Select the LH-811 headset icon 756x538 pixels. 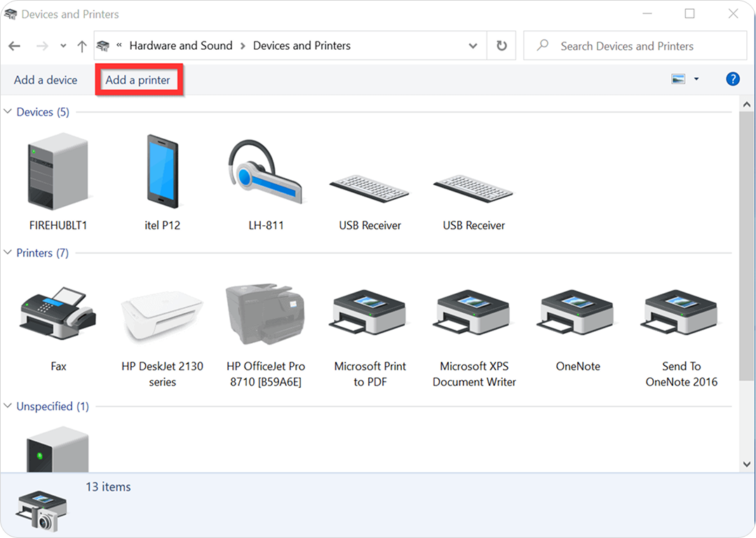[265, 172]
